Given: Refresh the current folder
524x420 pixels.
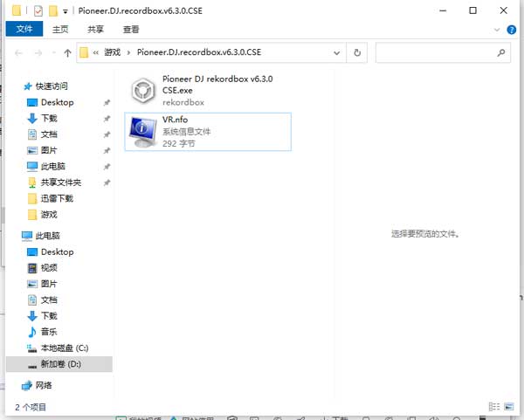Looking at the screenshot, I should [x=357, y=52].
